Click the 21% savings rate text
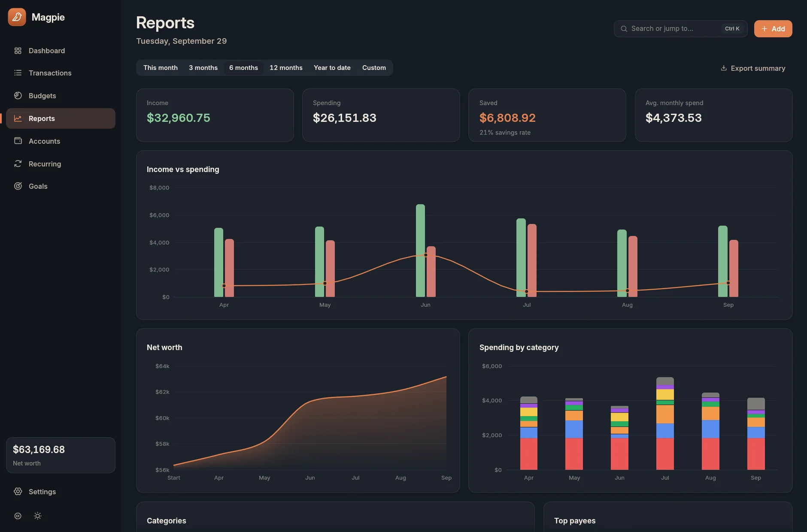The image size is (807, 532). point(505,133)
